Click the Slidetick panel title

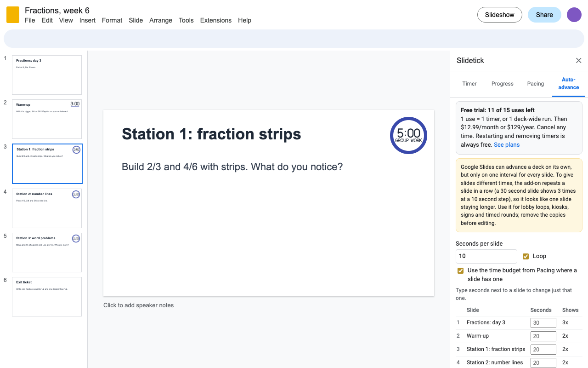tap(470, 61)
